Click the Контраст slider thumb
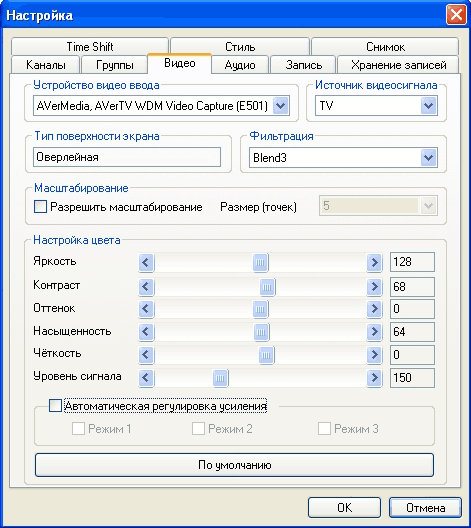The width and height of the screenshot is (471, 528). (x=267, y=287)
